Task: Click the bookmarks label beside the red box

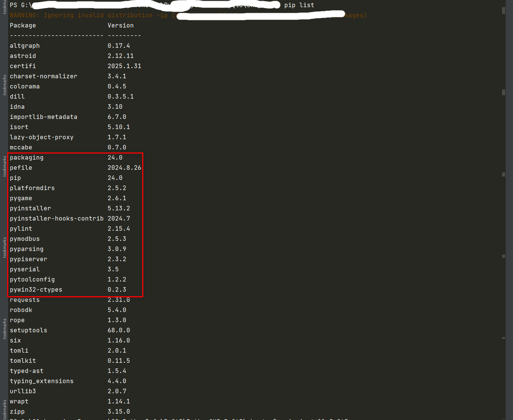Action: pos(4,166)
